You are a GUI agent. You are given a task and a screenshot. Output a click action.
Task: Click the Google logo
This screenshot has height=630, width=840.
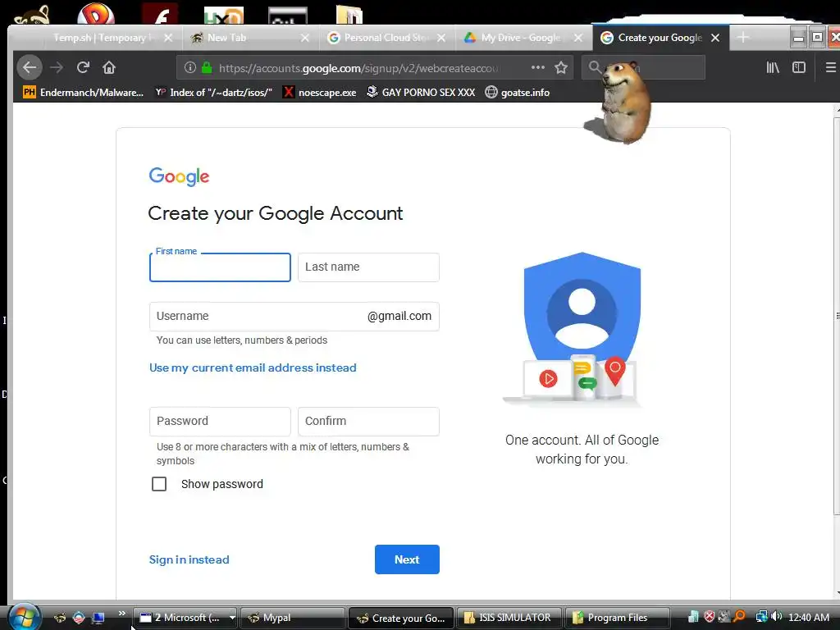179,176
